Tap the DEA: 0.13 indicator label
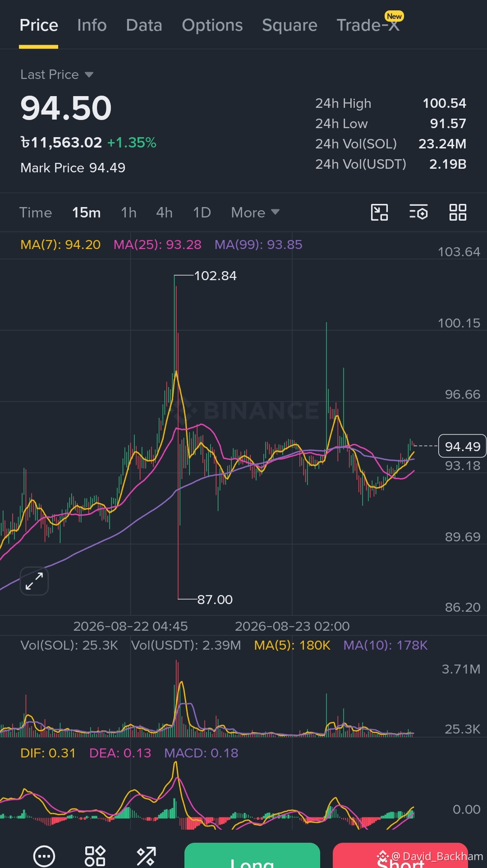This screenshot has height=868, width=487. (120, 753)
